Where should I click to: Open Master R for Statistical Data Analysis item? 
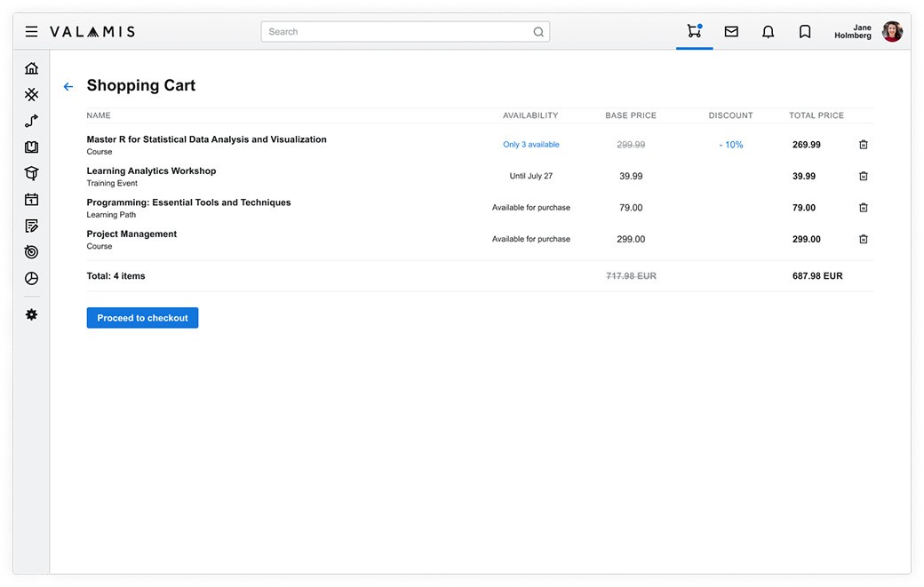[206, 139]
